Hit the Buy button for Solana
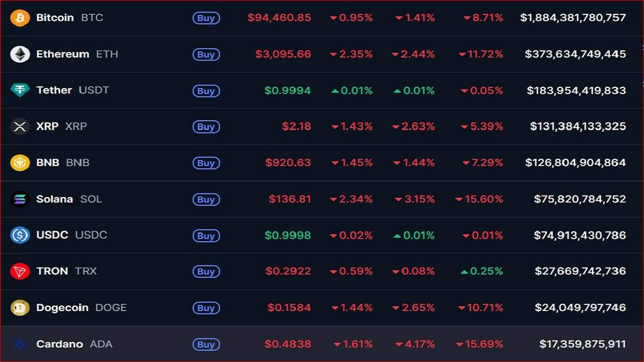Viewport: 644px width, 362px height. click(x=206, y=200)
